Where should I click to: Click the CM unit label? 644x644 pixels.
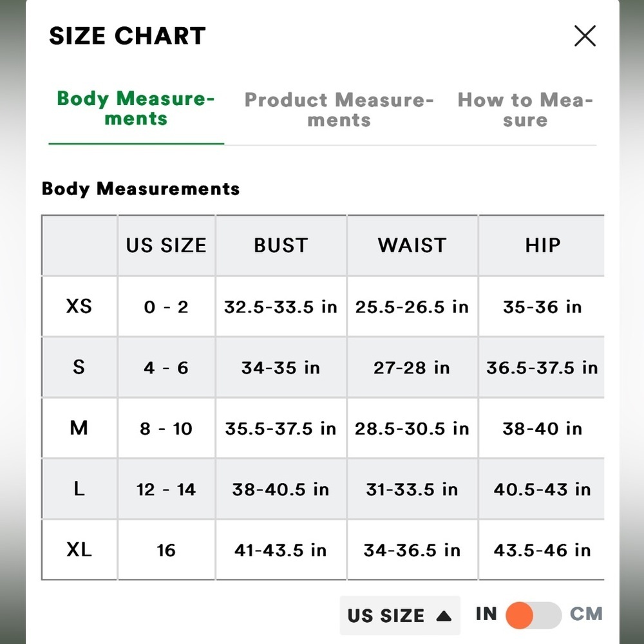point(586,614)
